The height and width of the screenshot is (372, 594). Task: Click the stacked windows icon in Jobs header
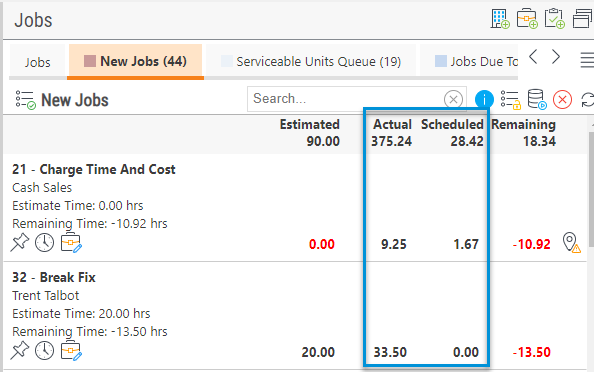(x=583, y=19)
